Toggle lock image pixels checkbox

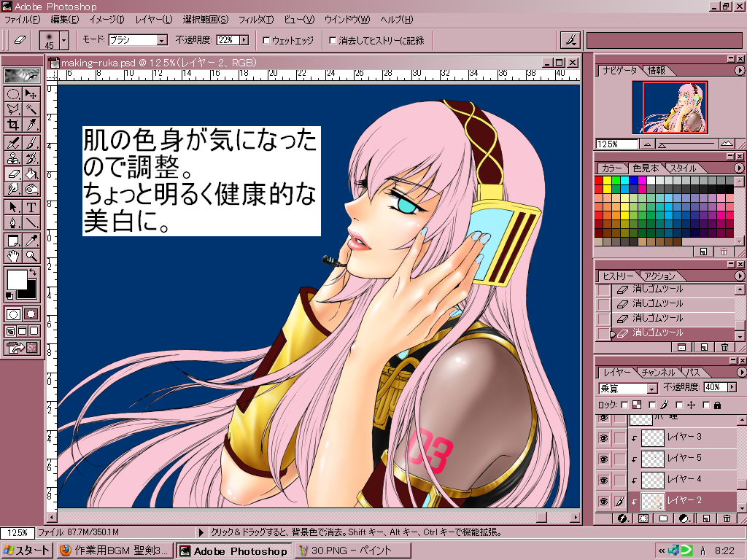click(652, 405)
